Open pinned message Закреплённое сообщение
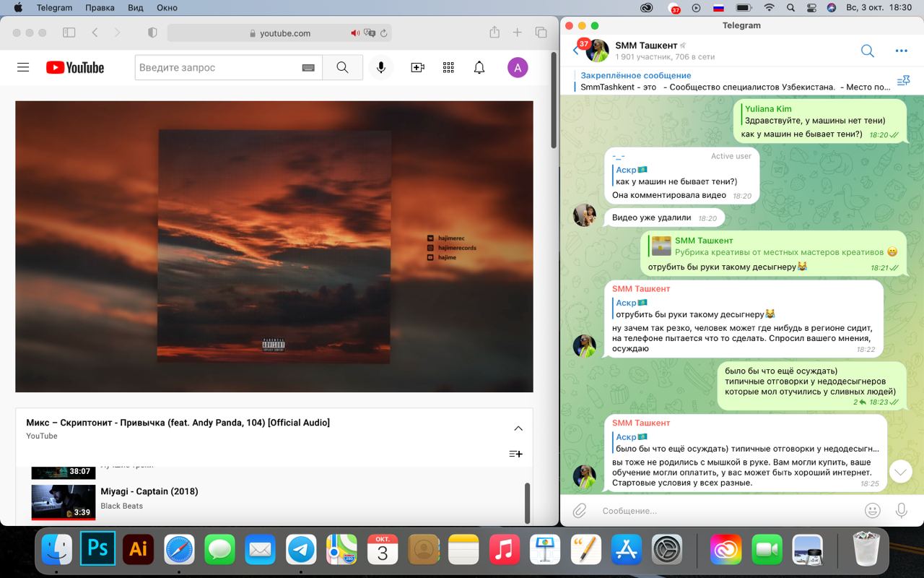Screen dimensions: 924x578 [x=735, y=81]
